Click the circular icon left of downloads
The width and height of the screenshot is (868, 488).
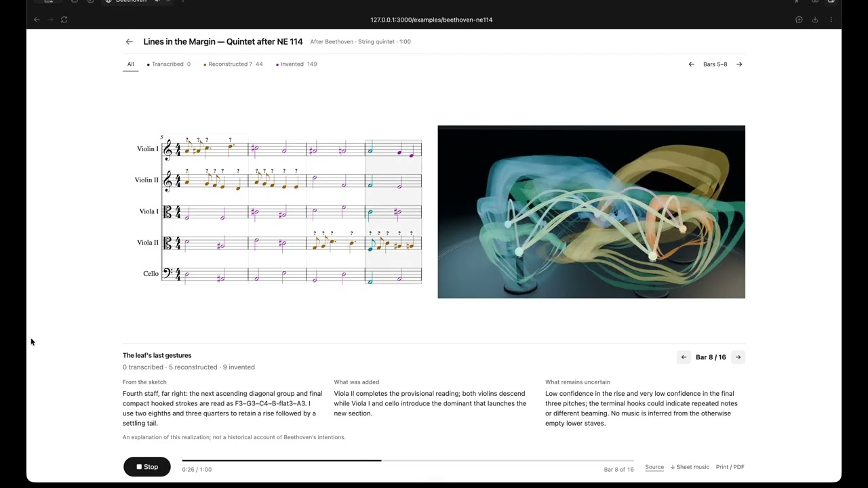pos(799,20)
